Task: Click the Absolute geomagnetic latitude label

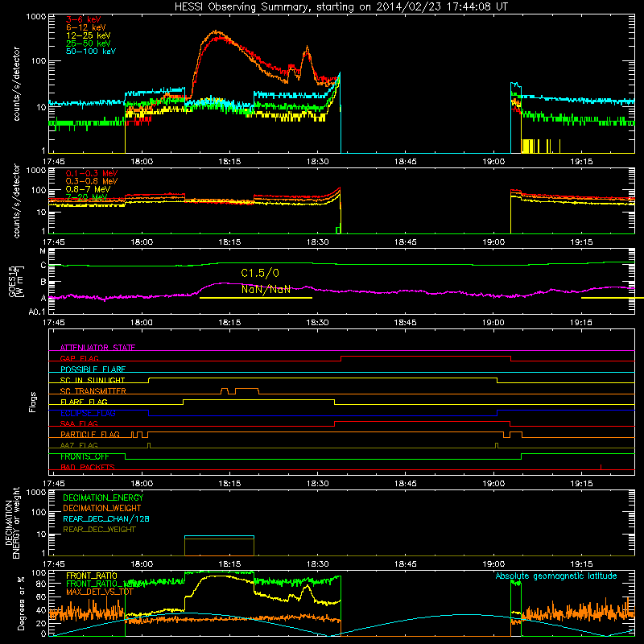Action: [556, 576]
